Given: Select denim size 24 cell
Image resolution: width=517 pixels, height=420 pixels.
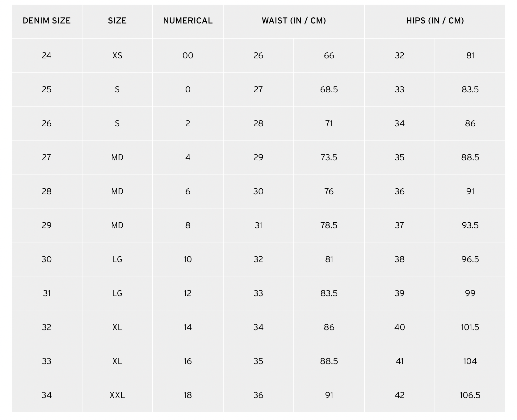Looking at the screenshot, I should [x=47, y=56].
